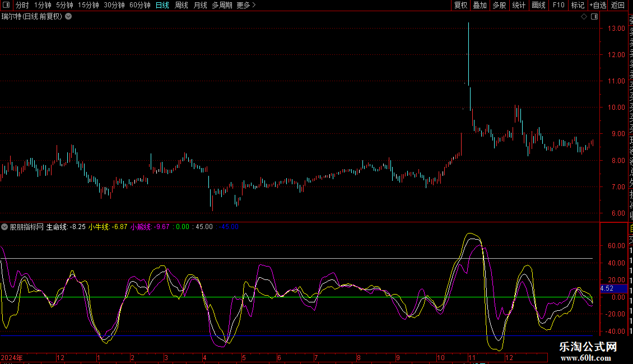
Task: Open the indicator dropdown before 股朋指标网
Action: [4, 227]
